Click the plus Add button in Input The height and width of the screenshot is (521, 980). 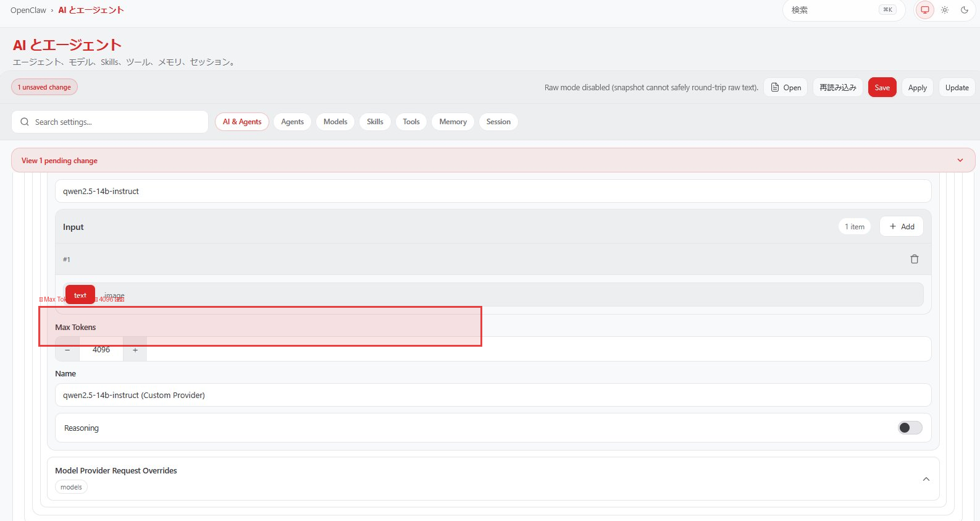901,227
